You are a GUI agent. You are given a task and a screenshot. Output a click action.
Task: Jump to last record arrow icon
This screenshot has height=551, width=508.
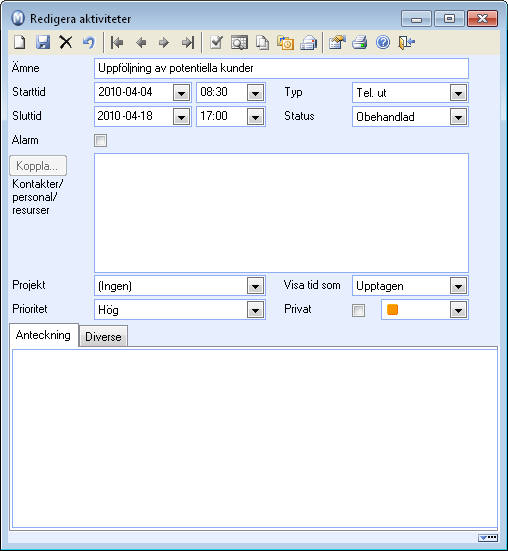pos(188,43)
